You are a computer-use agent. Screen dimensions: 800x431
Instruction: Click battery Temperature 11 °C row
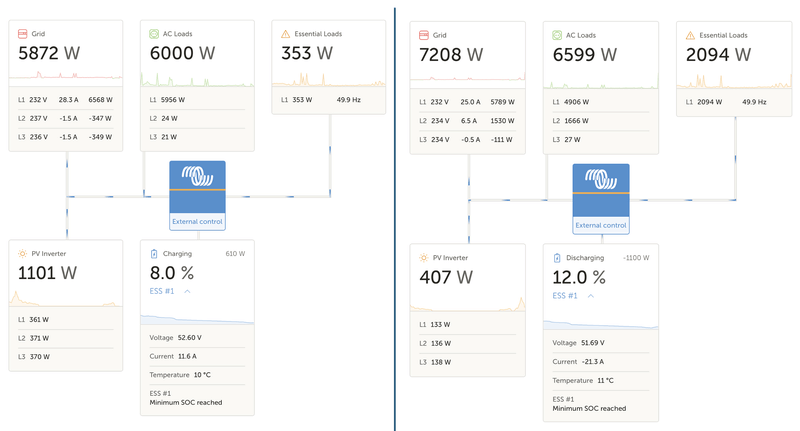601,381
